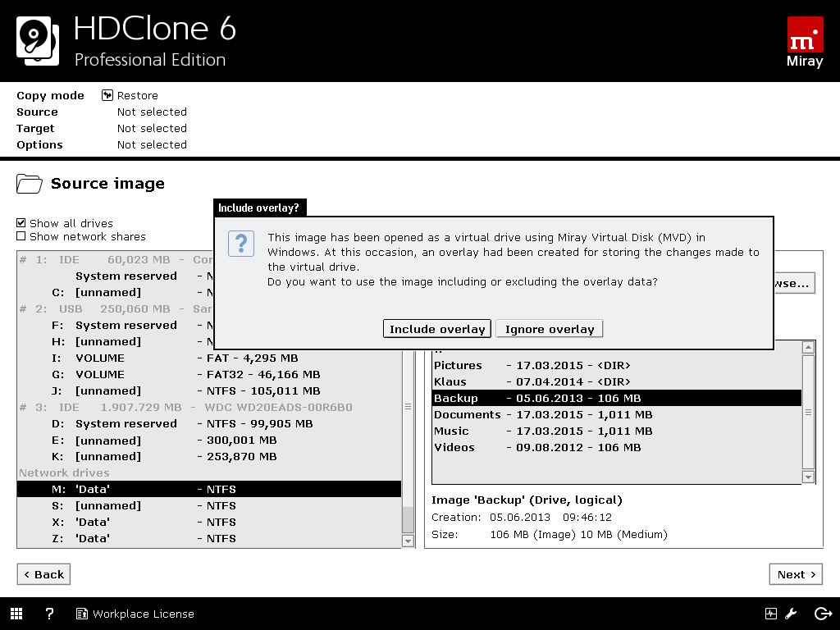
Task: Click the Include overlay button
Action: (437, 329)
